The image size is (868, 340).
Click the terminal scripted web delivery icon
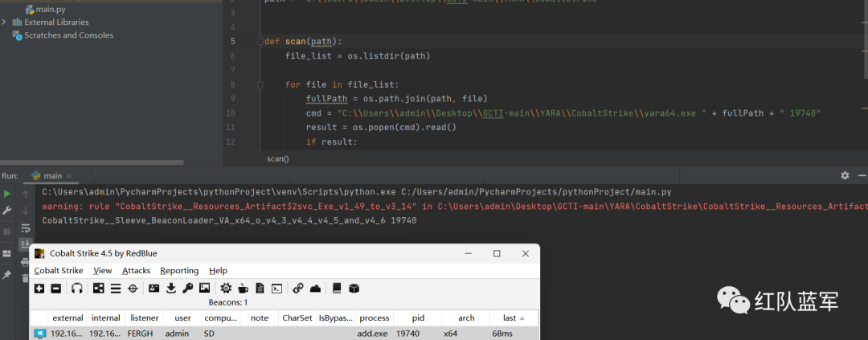coord(276,288)
